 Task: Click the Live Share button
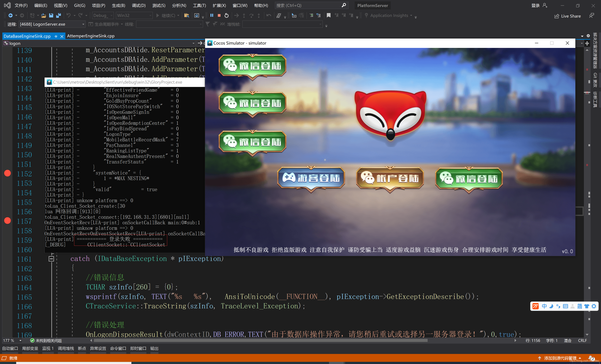[567, 16]
